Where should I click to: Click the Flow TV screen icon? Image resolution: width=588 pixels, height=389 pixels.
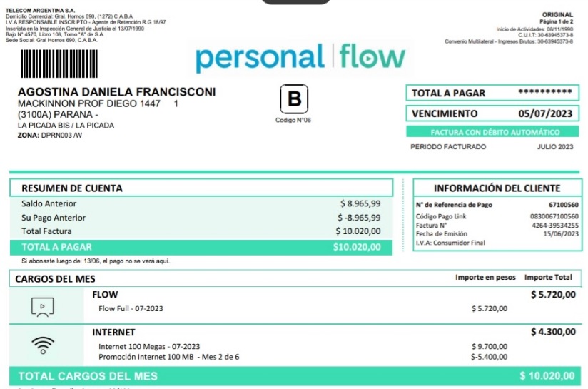tap(43, 307)
